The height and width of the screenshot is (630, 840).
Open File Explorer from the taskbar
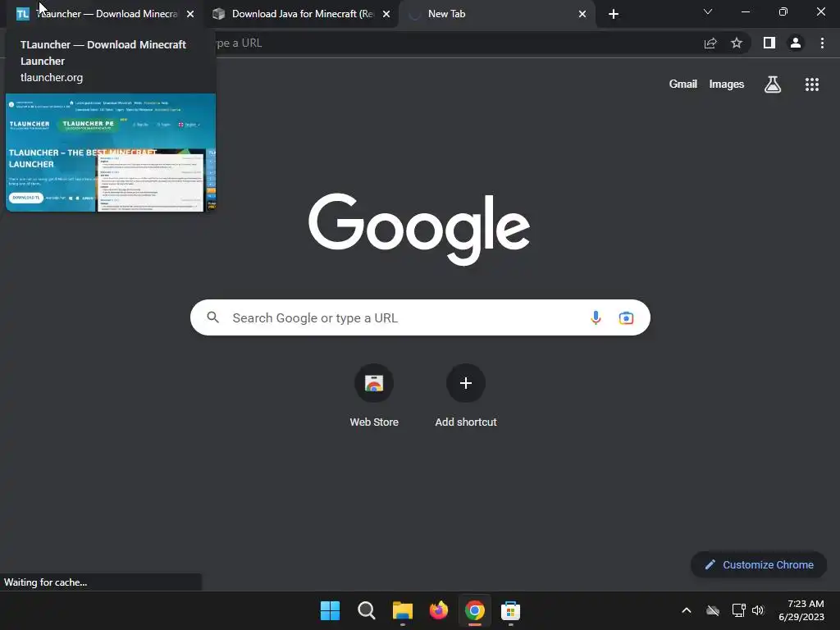click(402, 610)
